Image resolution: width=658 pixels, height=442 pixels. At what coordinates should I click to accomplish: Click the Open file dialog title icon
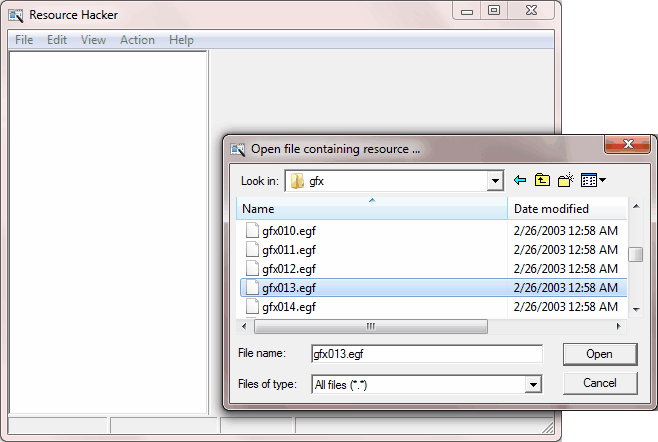click(238, 149)
